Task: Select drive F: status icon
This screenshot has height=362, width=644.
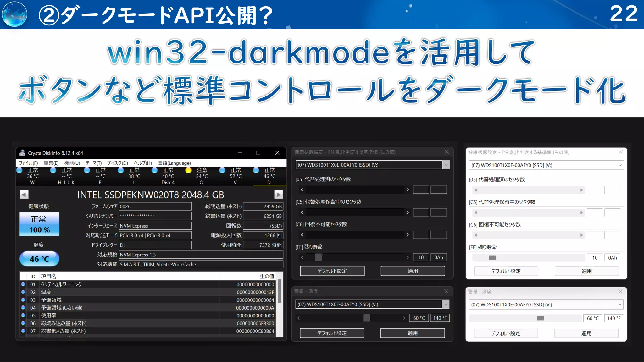Action: click(x=87, y=170)
